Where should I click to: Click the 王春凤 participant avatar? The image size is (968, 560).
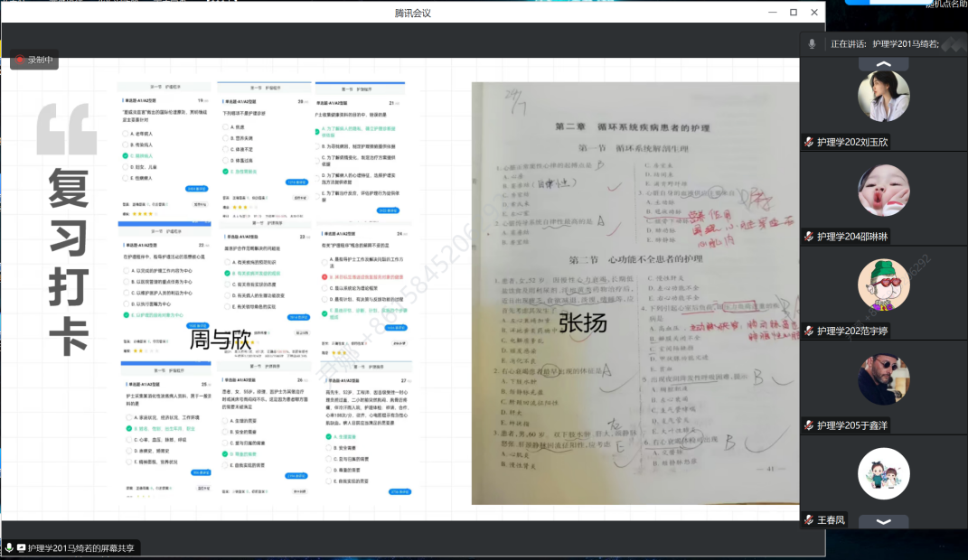[x=883, y=474]
